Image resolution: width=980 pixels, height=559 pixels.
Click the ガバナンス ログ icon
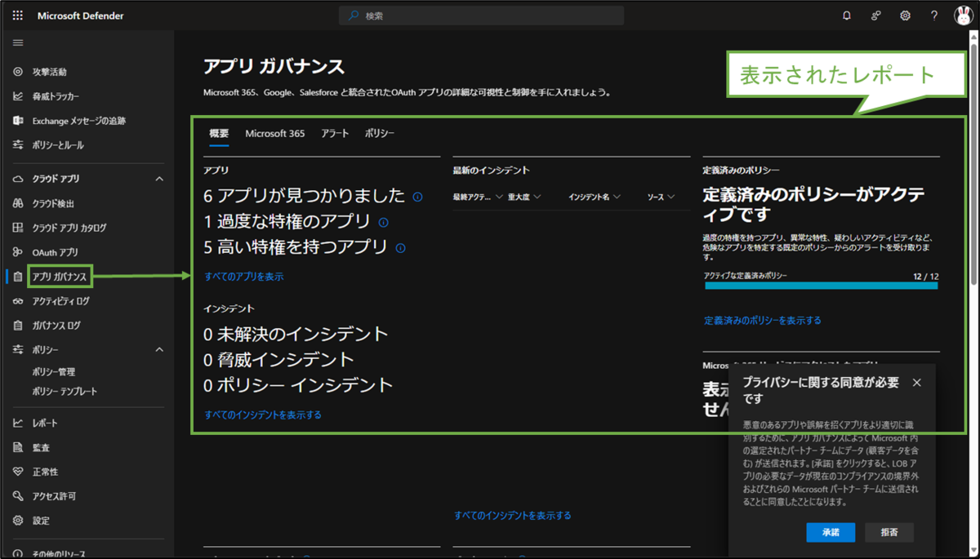pyautogui.click(x=18, y=326)
